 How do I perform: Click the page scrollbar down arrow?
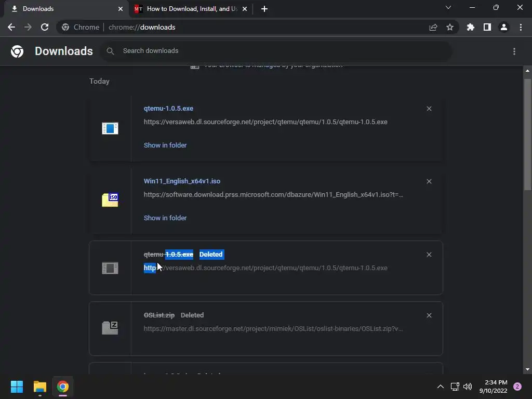[x=527, y=369]
